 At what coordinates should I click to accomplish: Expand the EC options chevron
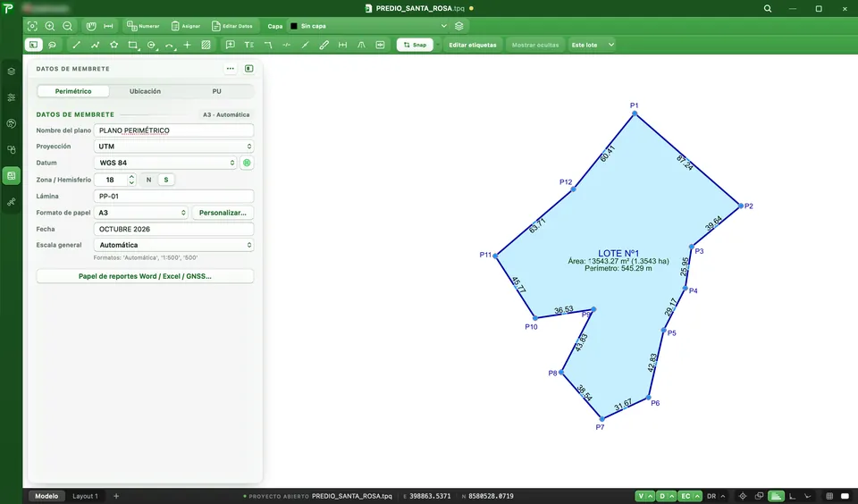pos(697,496)
